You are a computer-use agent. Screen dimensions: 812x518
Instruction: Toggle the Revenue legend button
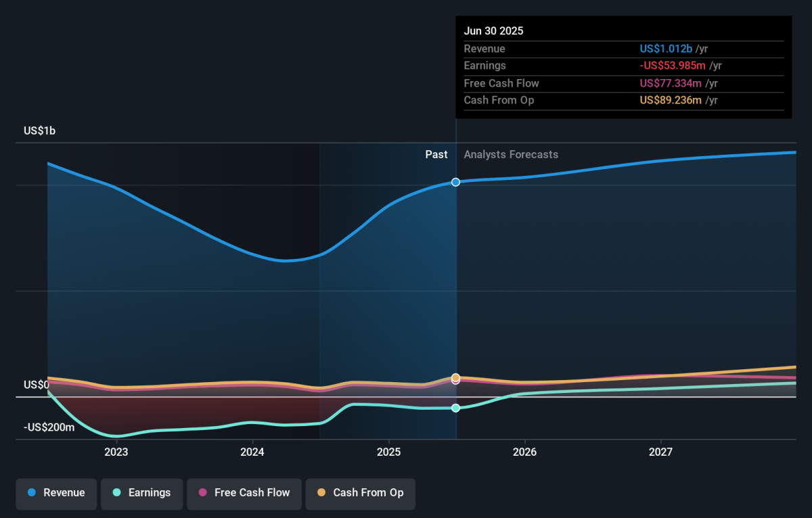coord(57,493)
